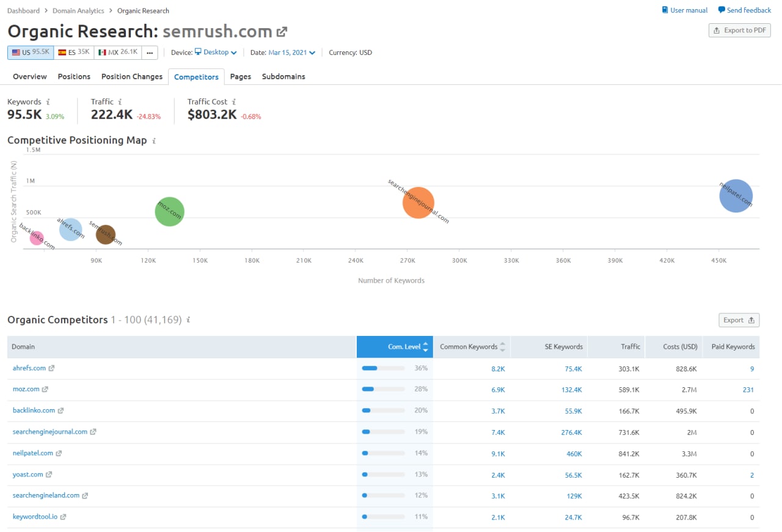Open the Device Desktop dropdown

click(216, 53)
